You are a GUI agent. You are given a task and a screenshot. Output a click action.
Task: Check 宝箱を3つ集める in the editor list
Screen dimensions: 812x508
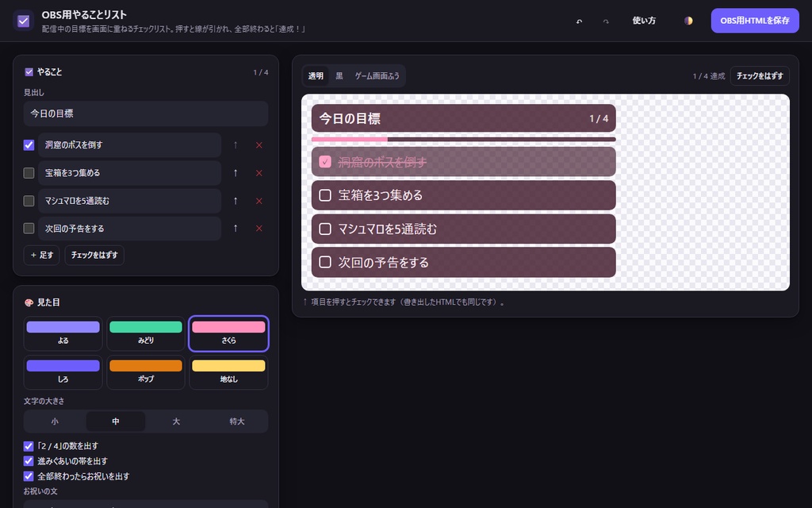point(29,172)
